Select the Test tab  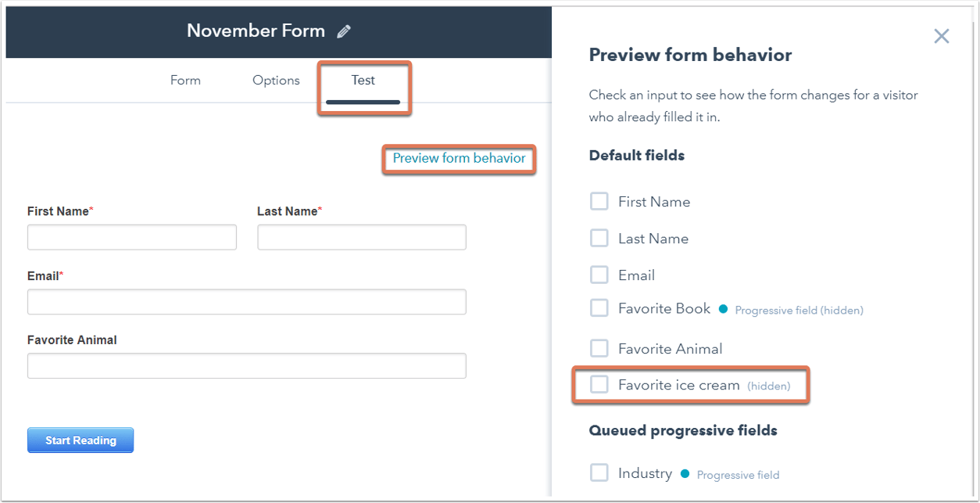363,81
